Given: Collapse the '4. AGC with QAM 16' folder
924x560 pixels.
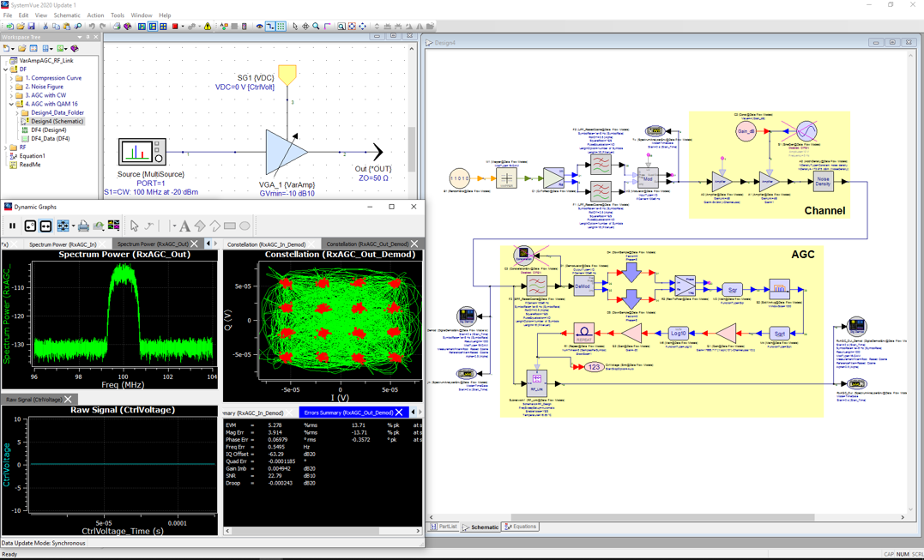Looking at the screenshot, I should pyautogui.click(x=10, y=103).
